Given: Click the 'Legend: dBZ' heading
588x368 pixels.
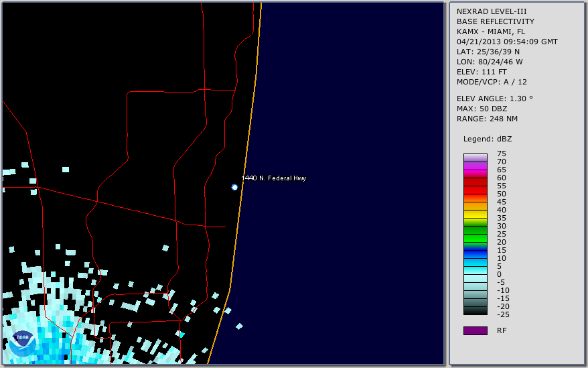Looking at the screenshot, I should 488,139.
